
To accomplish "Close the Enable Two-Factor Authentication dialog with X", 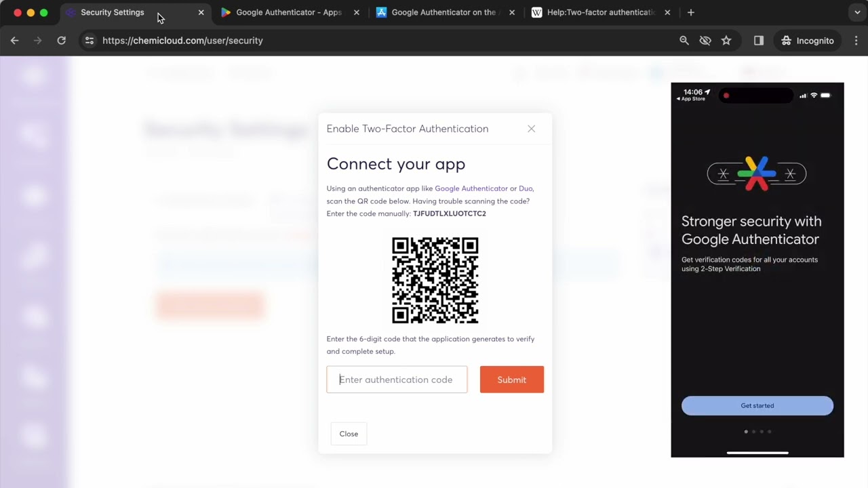I will click(532, 129).
